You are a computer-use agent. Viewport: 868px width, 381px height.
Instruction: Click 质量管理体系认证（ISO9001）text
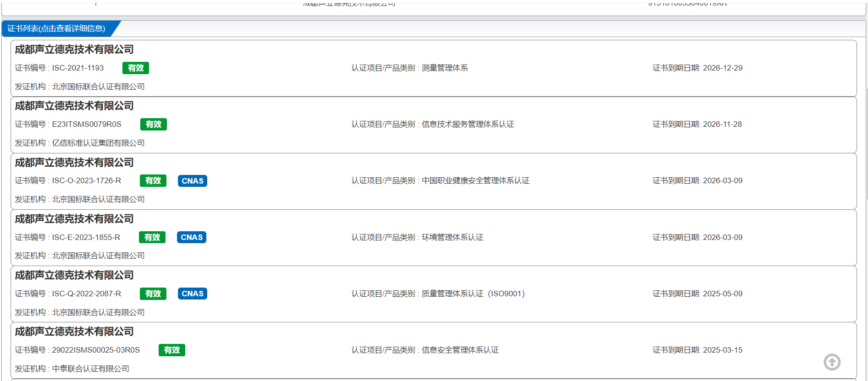pos(473,294)
